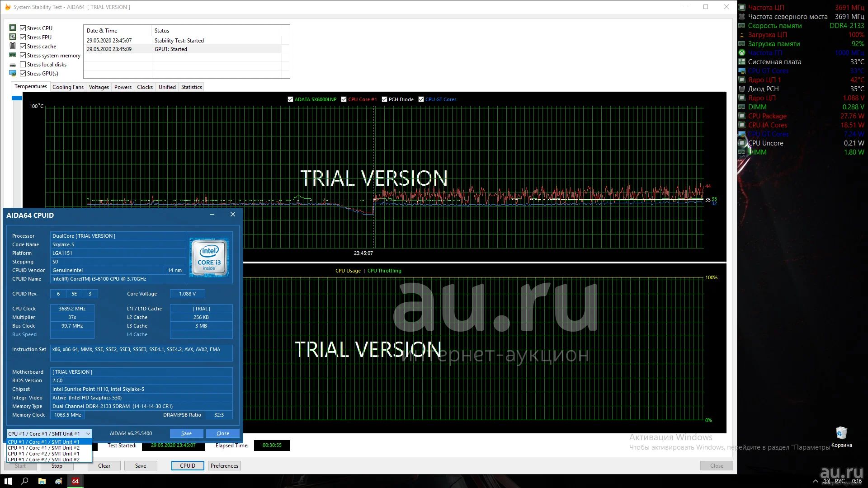The width and height of the screenshot is (868, 488).
Task: Click Stress system memory icon
Action: 13,55
